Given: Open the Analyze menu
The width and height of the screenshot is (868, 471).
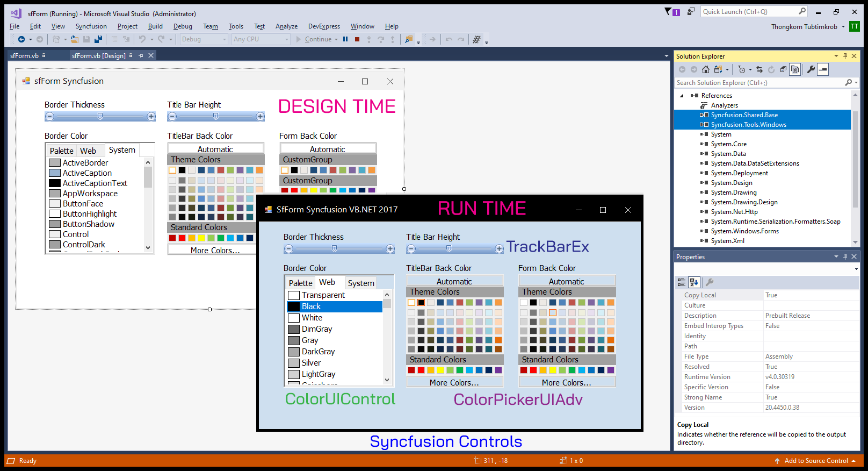Looking at the screenshot, I should pyautogui.click(x=286, y=26).
